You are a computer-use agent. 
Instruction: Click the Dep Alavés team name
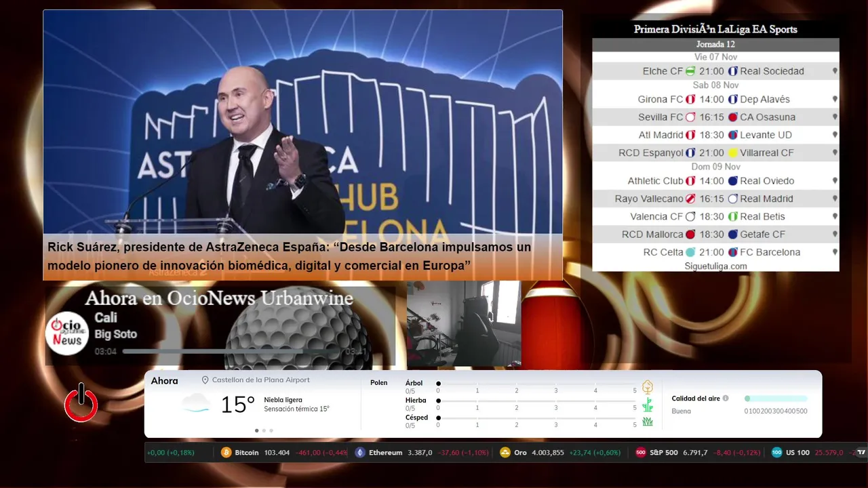coord(765,100)
